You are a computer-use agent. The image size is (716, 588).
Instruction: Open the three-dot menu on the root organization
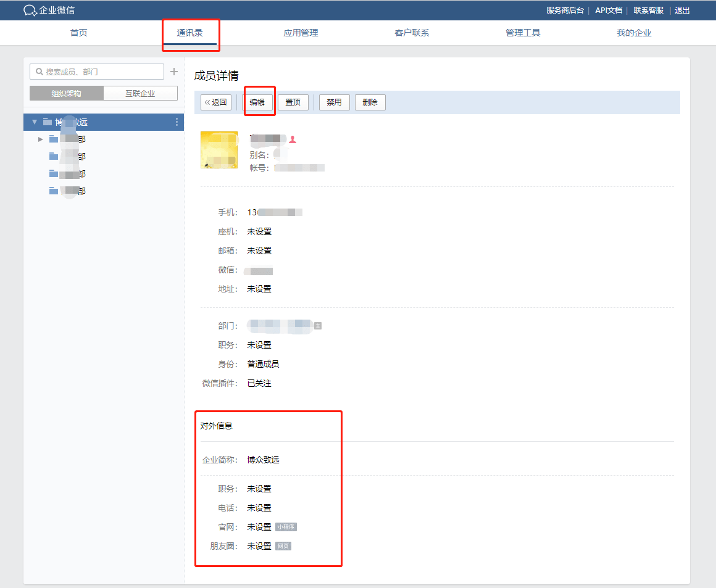pos(177,122)
